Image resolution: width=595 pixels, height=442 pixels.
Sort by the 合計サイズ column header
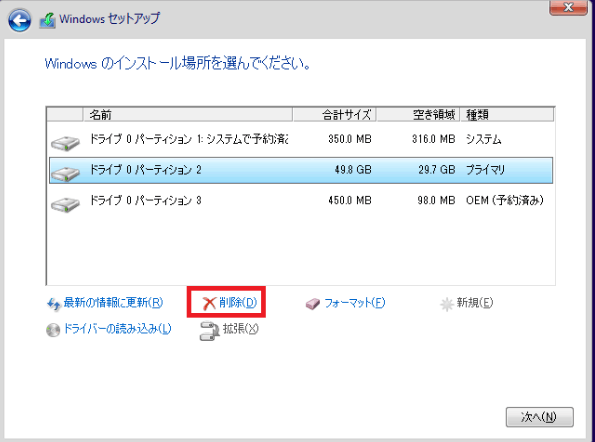point(334,115)
